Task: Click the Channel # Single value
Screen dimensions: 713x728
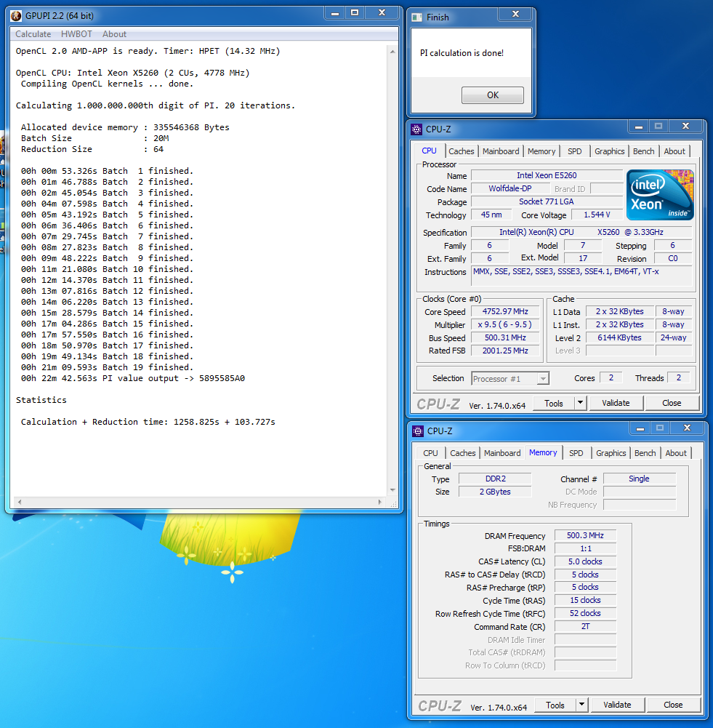Action: pos(639,479)
